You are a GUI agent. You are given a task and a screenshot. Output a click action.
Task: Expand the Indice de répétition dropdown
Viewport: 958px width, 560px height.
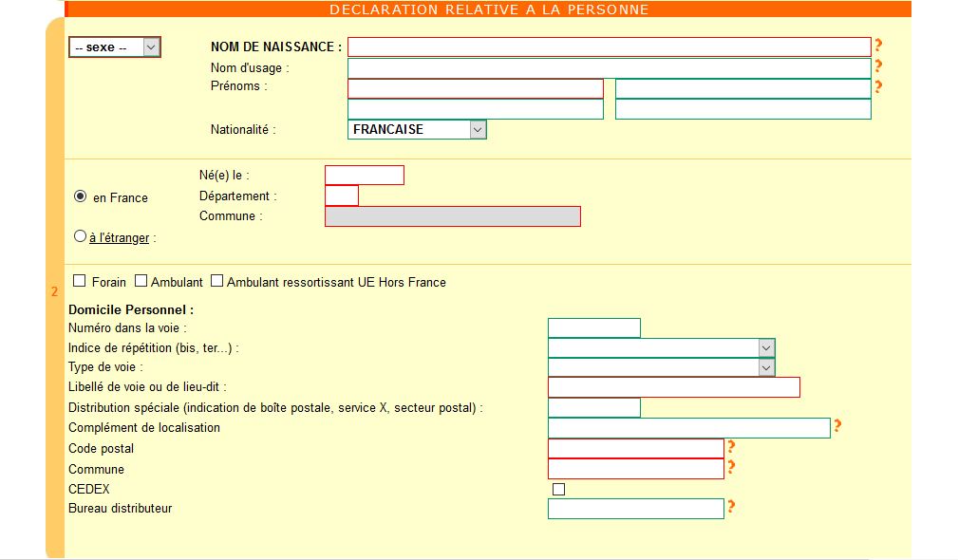[x=662, y=347]
